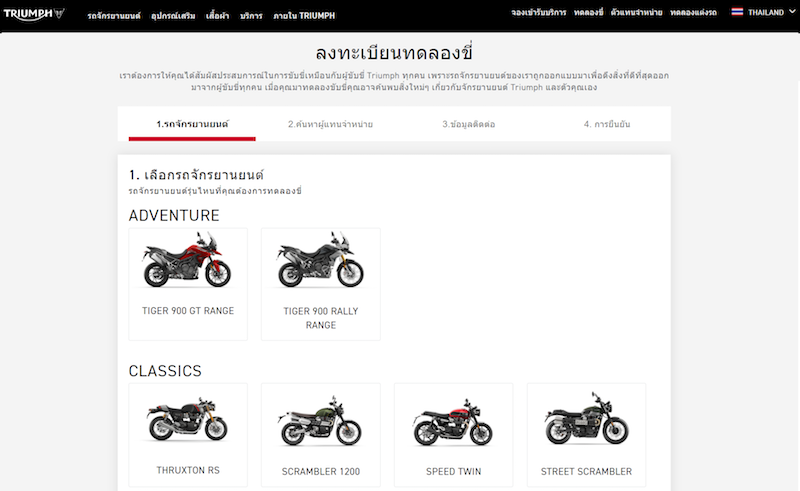Open the อุปกรณ์เสริม navigation menu
This screenshot has width=800, height=491.
(173, 16)
